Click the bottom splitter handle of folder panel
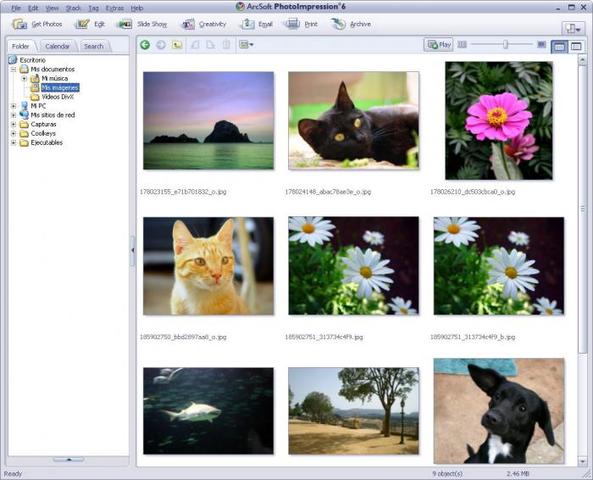Viewport: 593px width, 480px height. pos(68,460)
